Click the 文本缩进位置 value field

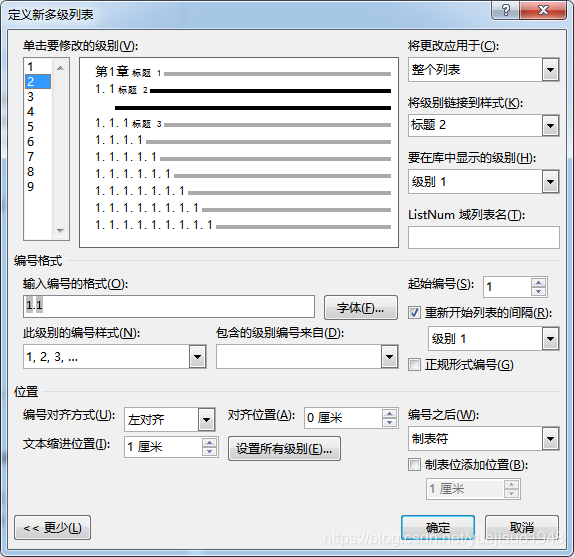click(163, 447)
